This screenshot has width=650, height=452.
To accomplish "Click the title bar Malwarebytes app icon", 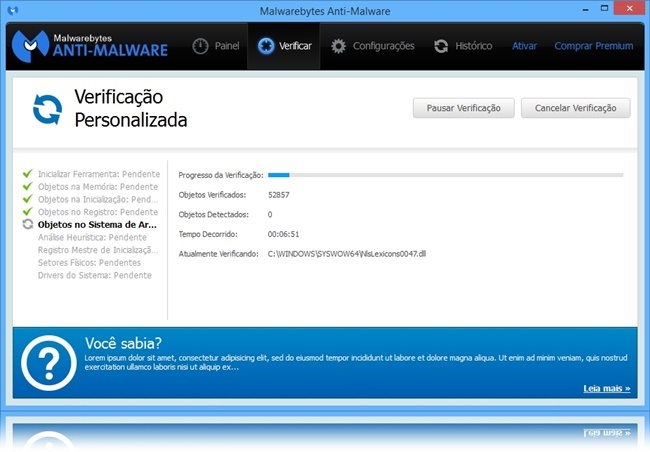I will coord(13,10).
